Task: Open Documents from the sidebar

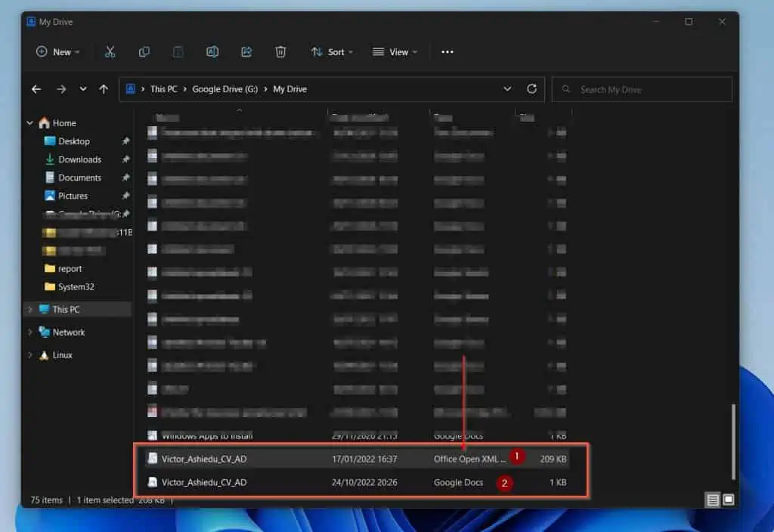Action: (79, 178)
